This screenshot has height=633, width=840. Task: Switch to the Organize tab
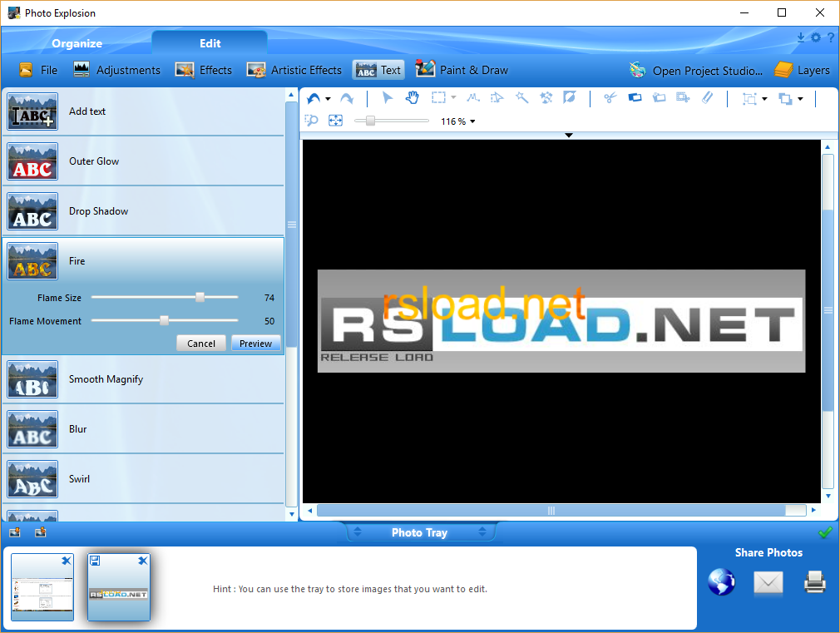(x=77, y=43)
